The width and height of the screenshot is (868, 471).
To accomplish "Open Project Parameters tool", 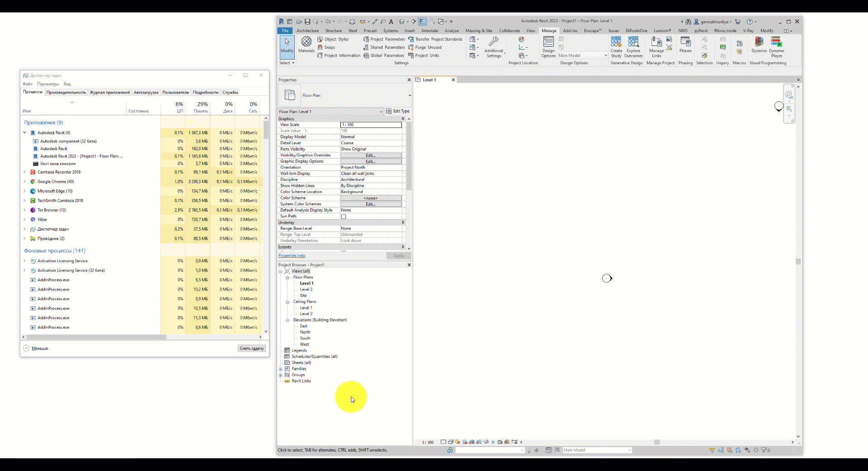I will pyautogui.click(x=384, y=39).
